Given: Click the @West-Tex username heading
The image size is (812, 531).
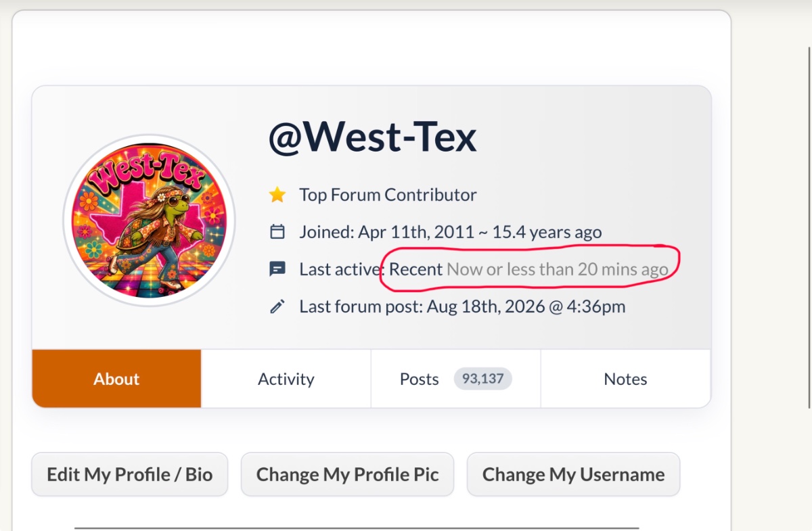Looking at the screenshot, I should pyautogui.click(x=373, y=137).
